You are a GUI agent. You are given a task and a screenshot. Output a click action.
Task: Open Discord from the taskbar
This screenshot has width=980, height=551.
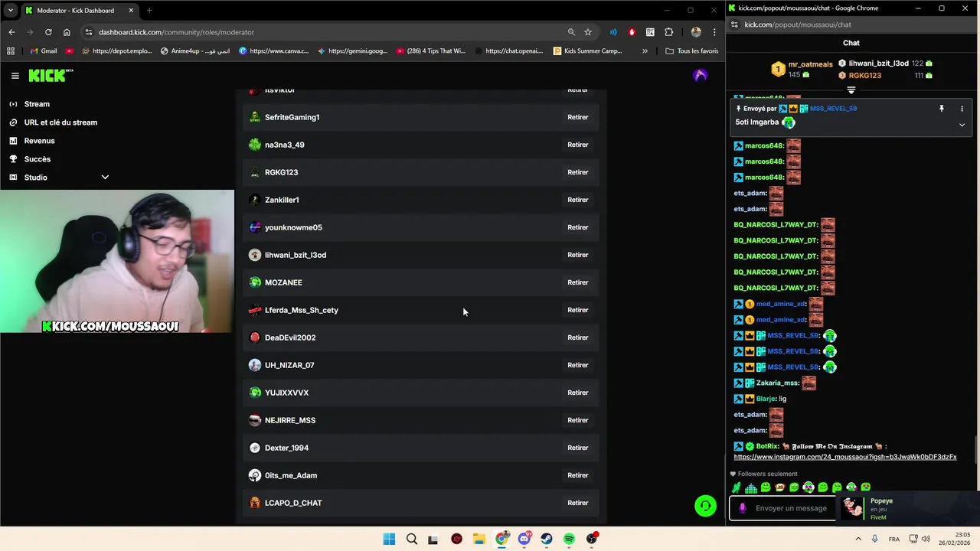524,539
